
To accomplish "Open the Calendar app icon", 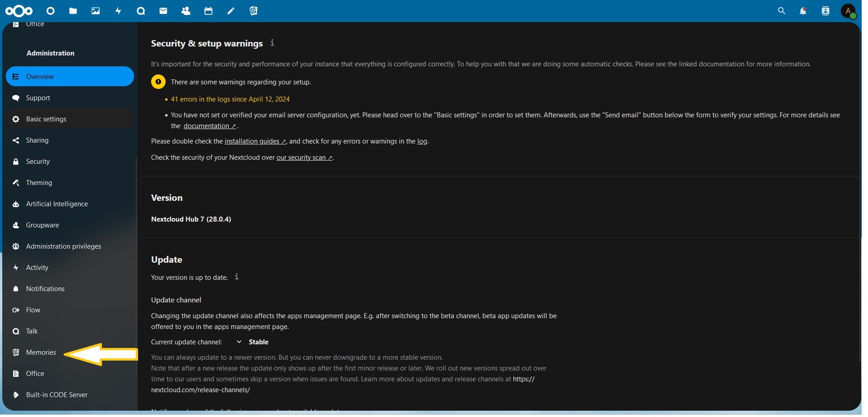I will (210, 11).
